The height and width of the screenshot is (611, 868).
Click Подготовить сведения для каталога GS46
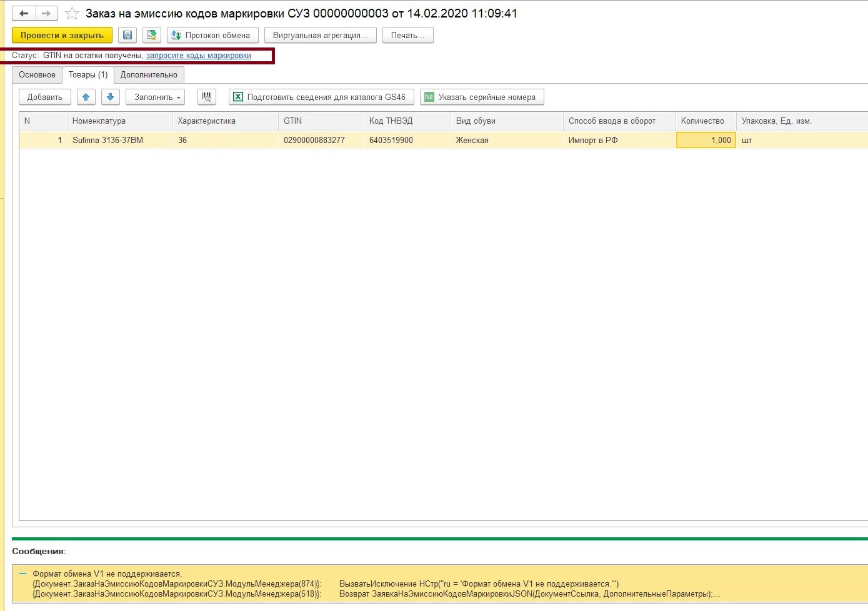point(321,97)
